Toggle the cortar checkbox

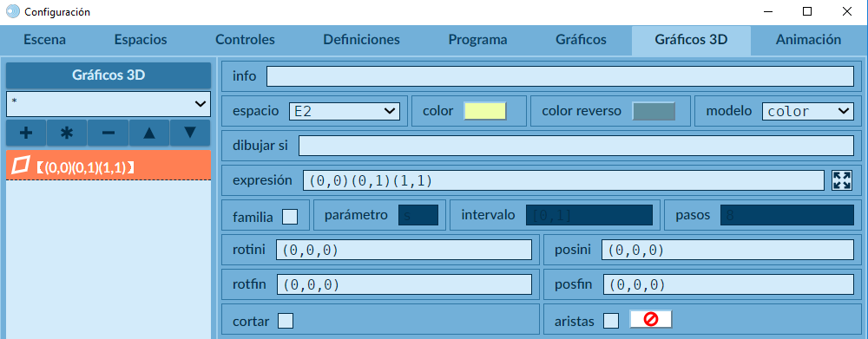click(286, 321)
